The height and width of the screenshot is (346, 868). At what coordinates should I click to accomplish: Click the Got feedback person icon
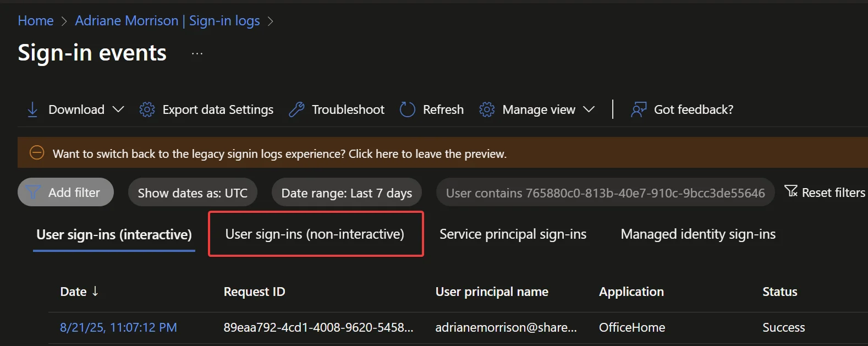(x=638, y=109)
